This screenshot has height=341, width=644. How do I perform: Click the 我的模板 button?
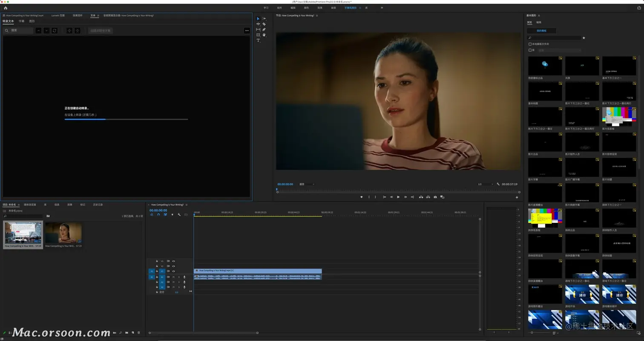point(541,31)
